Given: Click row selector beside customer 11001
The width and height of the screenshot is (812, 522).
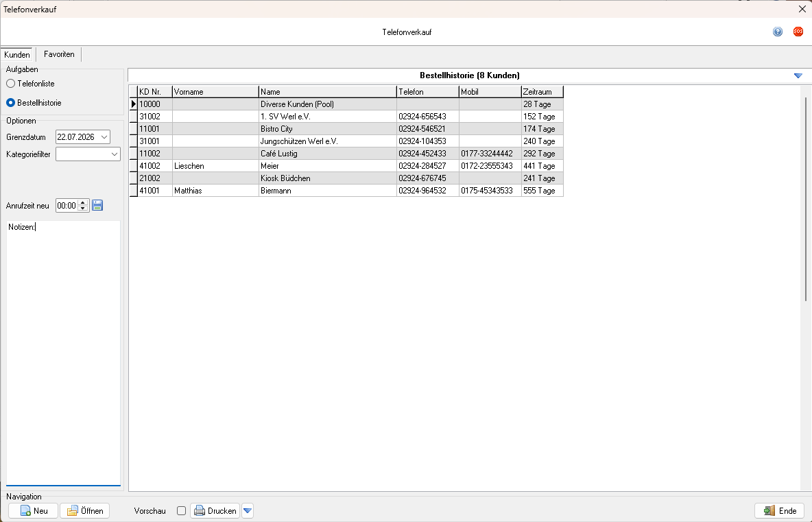Looking at the screenshot, I should pos(133,129).
